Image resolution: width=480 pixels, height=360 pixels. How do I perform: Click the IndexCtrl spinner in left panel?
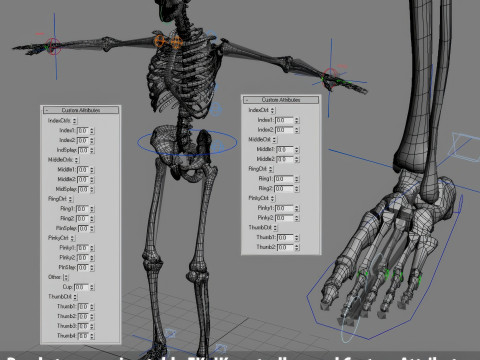pos(75,121)
